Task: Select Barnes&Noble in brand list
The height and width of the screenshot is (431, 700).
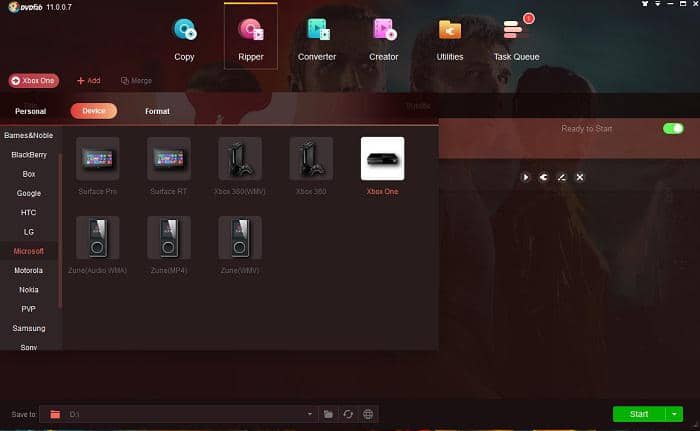Action: coord(29,135)
